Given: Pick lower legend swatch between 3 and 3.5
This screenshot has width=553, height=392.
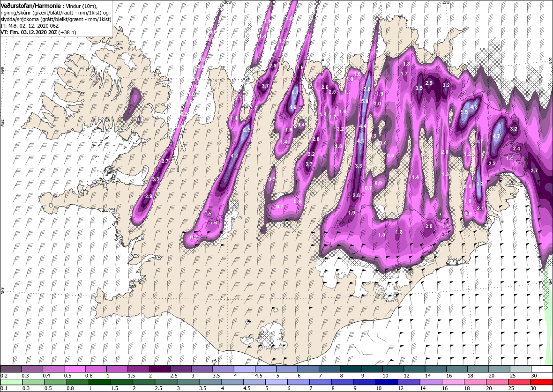Looking at the screenshot, I should (188, 382).
